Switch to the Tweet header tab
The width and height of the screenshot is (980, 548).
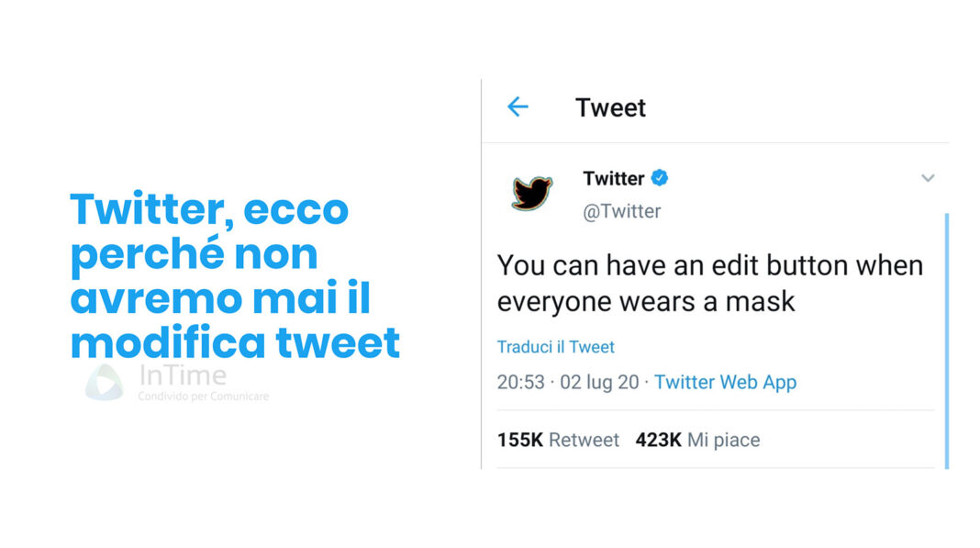pos(610,107)
